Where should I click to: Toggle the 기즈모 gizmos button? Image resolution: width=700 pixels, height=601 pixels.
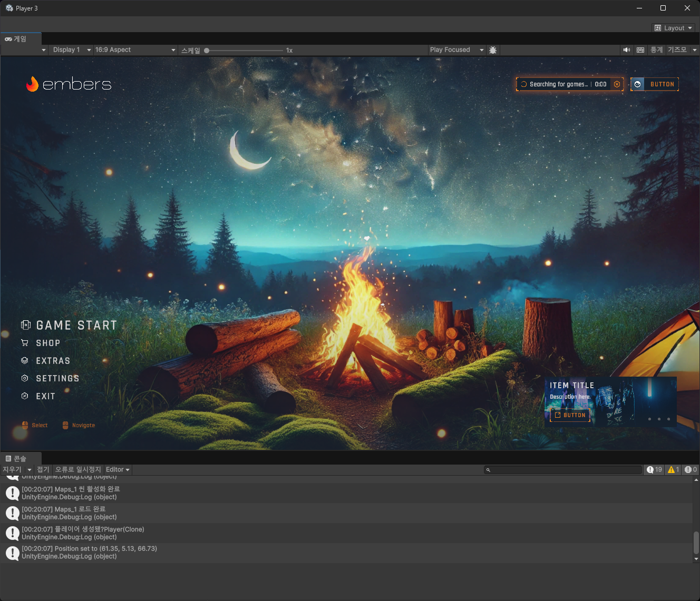click(677, 50)
